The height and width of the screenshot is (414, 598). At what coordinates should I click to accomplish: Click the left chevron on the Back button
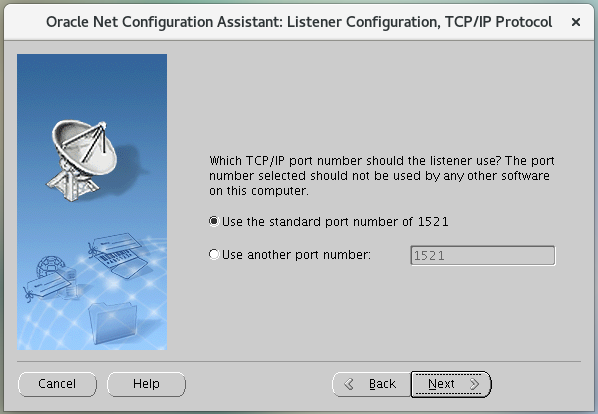[349, 384]
